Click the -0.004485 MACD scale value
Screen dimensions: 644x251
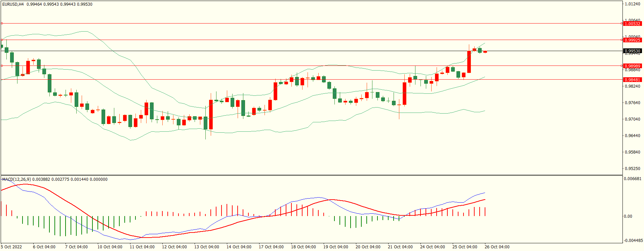(x=633, y=241)
